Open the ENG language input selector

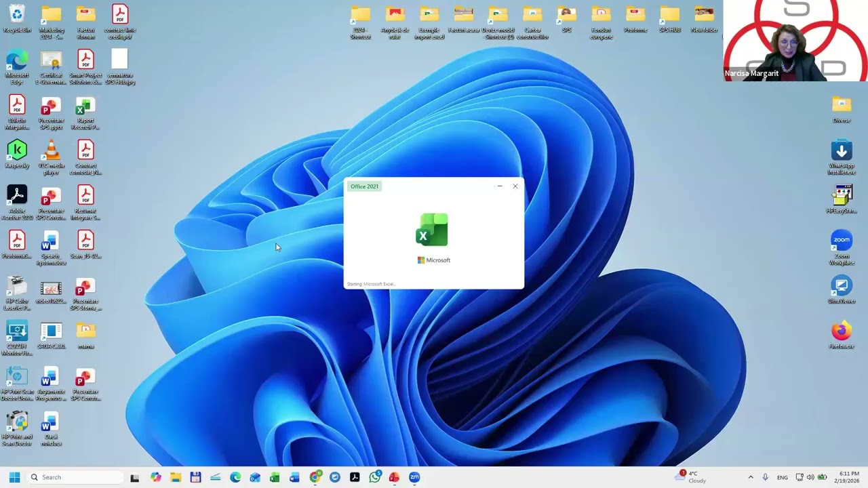[x=782, y=477]
